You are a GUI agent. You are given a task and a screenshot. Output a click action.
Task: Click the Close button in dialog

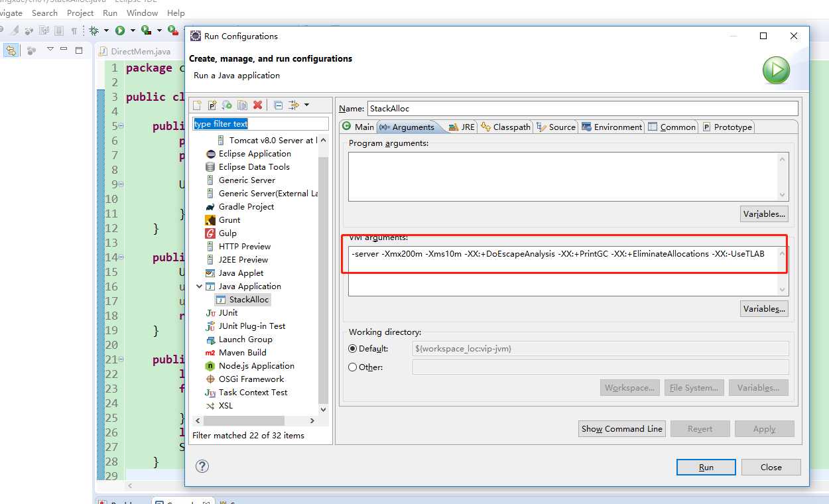click(771, 467)
